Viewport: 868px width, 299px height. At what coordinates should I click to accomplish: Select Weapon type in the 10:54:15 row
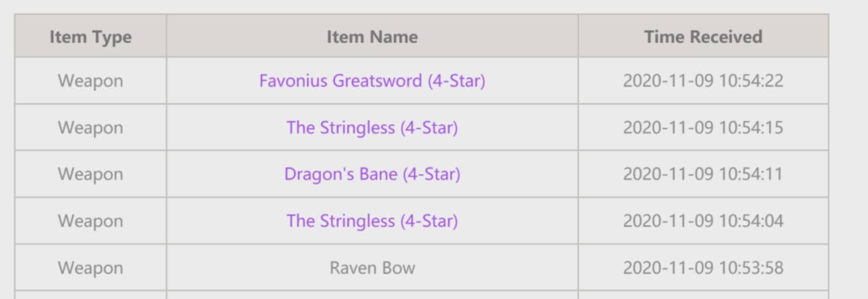click(x=91, y=127)
